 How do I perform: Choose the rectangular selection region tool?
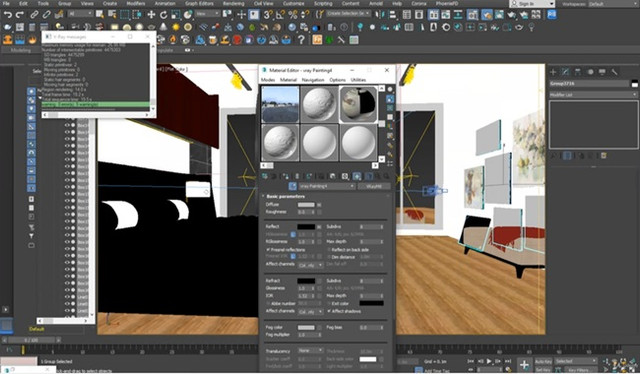click(x=124, y=15)
